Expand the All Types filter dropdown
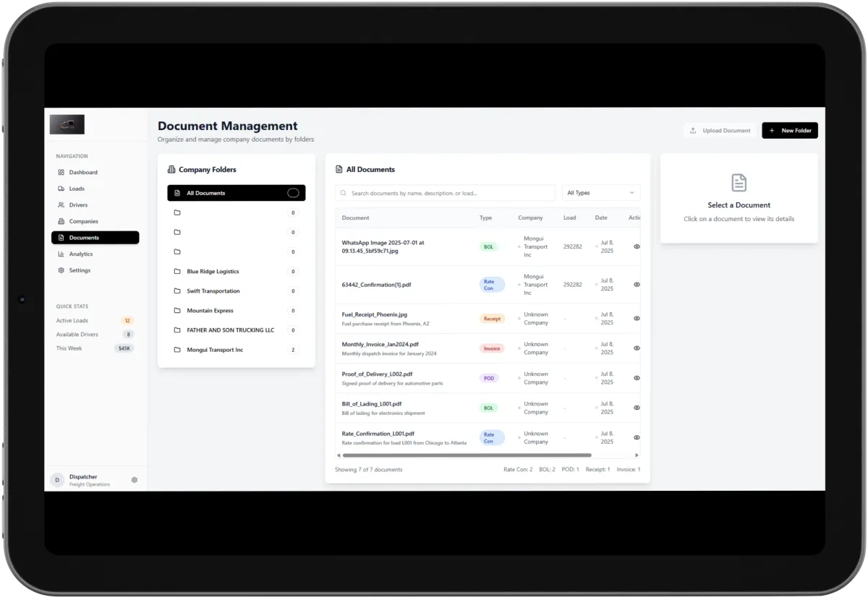The width and height of the screenshot is (868, 597). coord(601,193)
